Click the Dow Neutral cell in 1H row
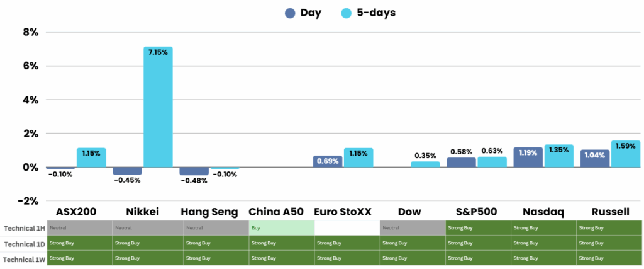This screenshot has width=644, height=269. click(411, 228)
